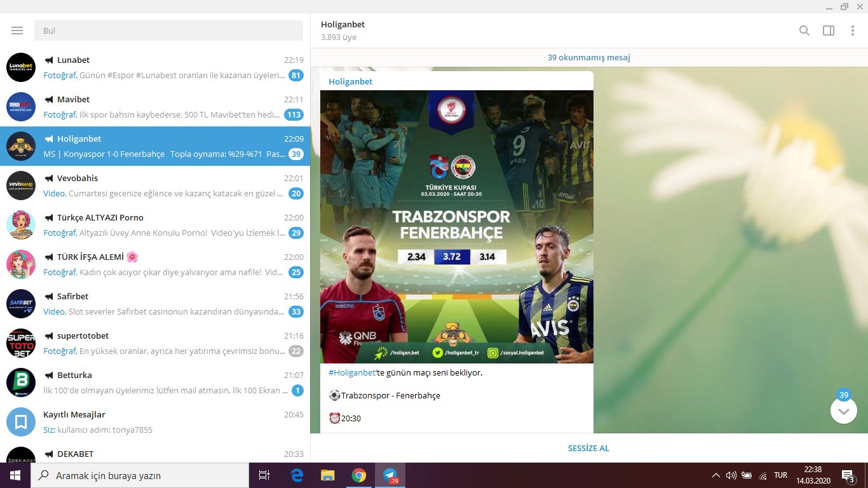Open File Explorer from taskbar

pos(327,475)
